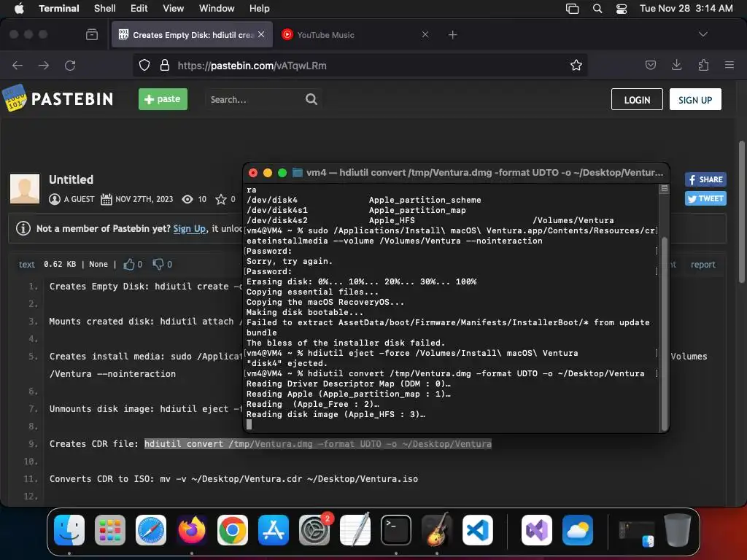Open the Shell menu
The width and height of the screenshot is (747, 560).
click(105, 8)
